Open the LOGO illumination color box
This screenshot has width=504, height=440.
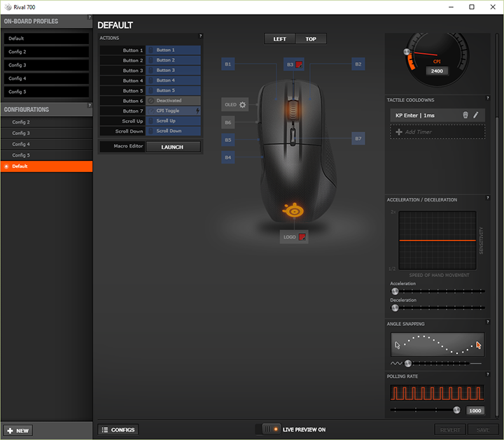[x=302, y=237]
